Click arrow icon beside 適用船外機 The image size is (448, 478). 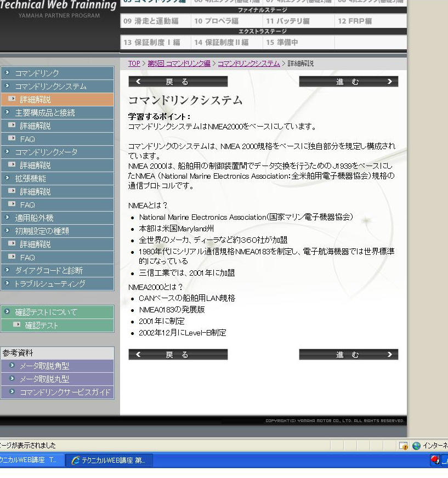click(x=7, y=217)
